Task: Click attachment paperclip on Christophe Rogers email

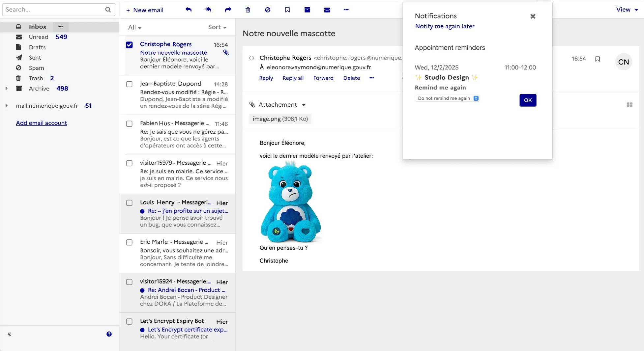Action: click(x=226, y=53)
